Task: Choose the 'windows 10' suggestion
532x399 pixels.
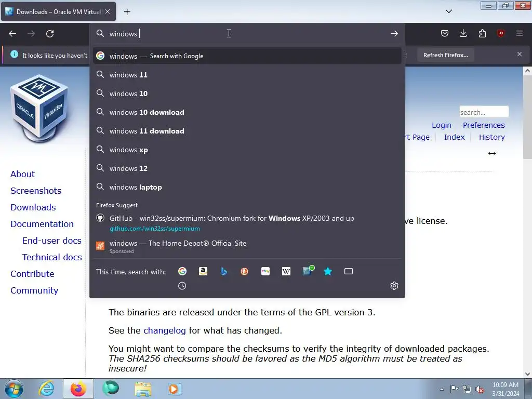Action: pos(247,94)
